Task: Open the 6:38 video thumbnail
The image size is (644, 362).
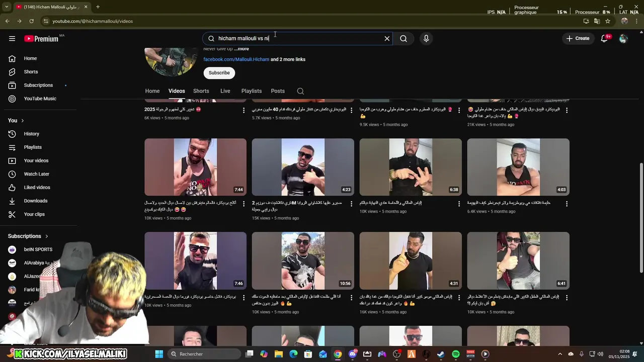Action: click(411, 167)
